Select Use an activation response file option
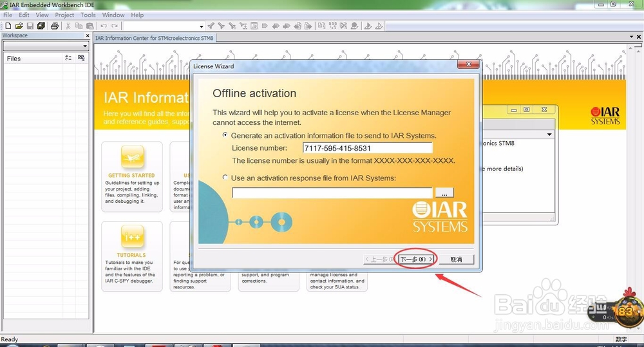 coord(225,178)
